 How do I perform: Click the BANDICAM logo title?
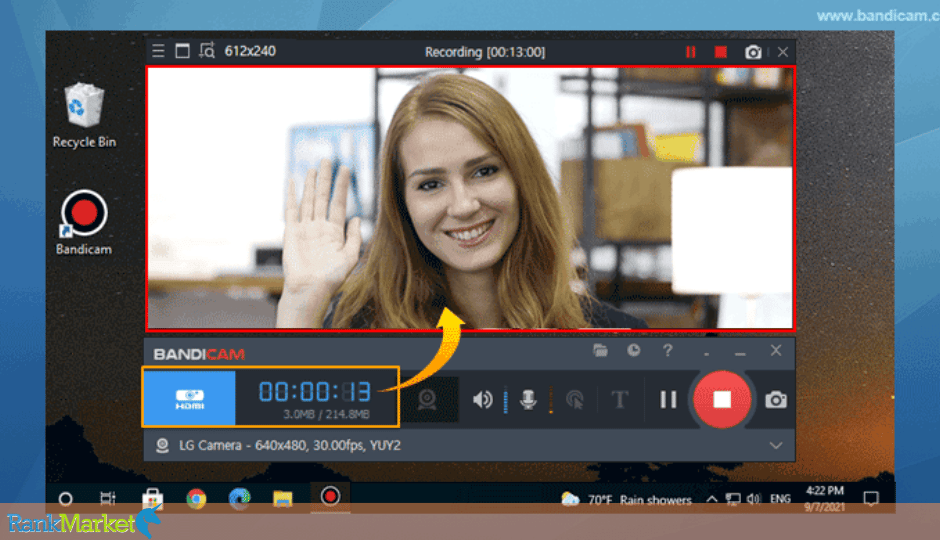pos(199,354)
